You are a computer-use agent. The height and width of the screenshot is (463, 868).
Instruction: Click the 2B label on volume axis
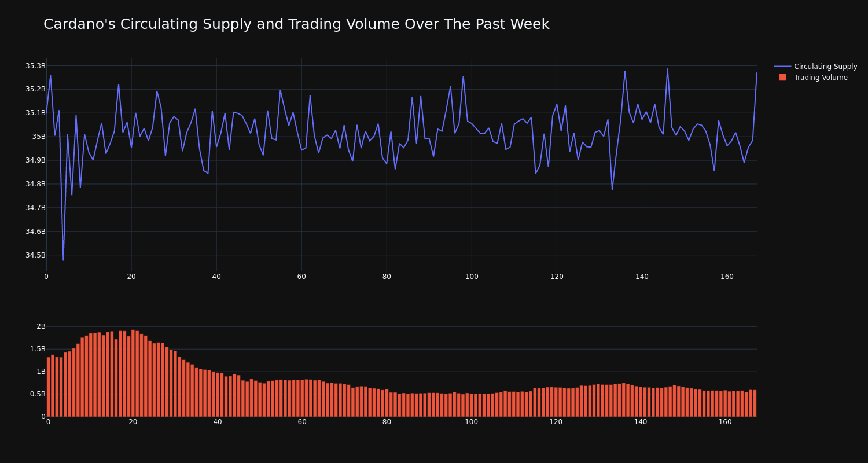coord(41,326)
